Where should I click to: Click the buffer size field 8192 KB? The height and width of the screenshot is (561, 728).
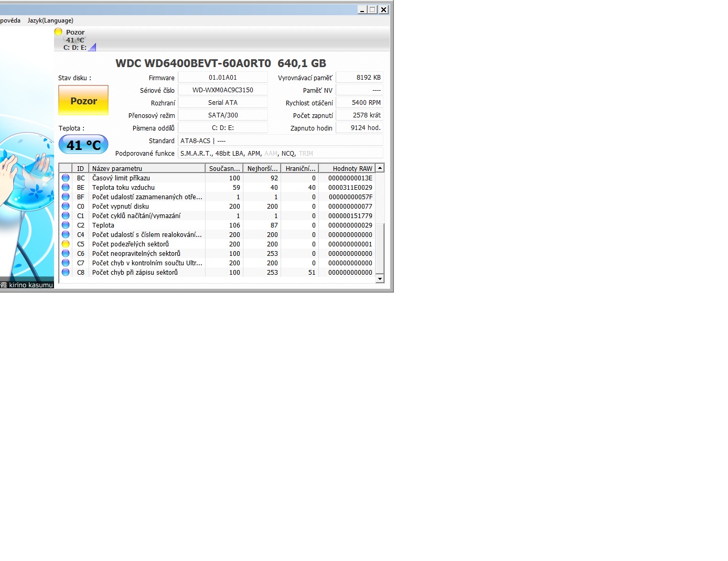(x=360, y=77)
